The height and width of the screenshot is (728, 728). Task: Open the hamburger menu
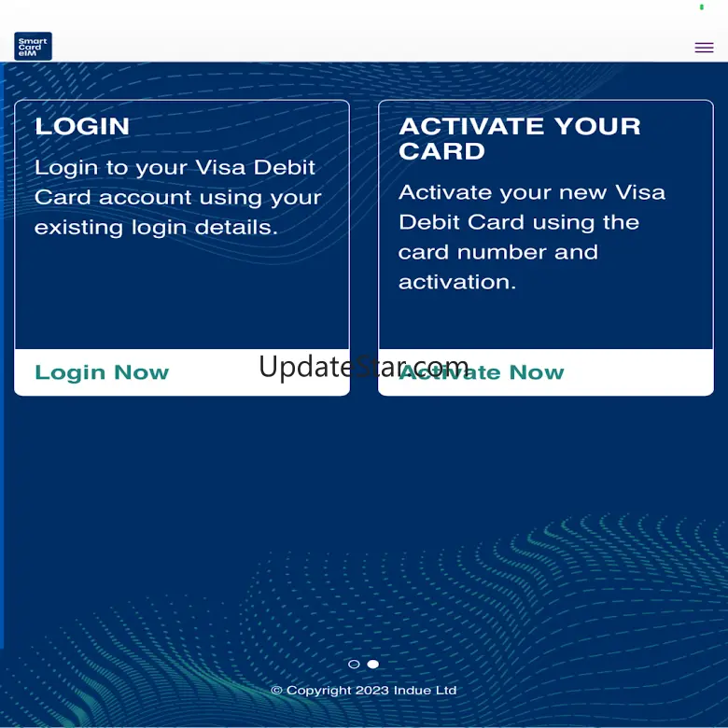tap(704, 48)
